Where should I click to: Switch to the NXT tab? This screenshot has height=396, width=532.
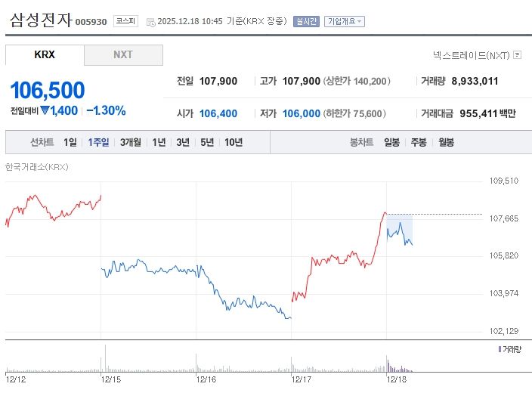coord(123,55)
